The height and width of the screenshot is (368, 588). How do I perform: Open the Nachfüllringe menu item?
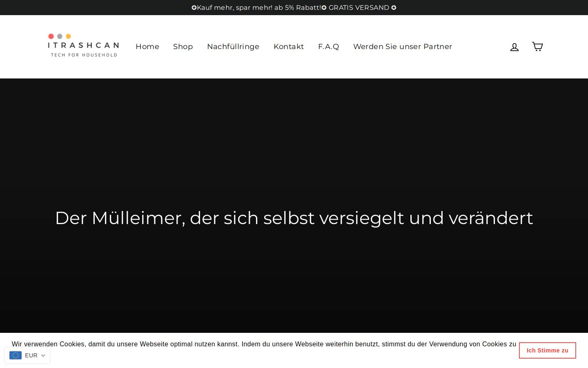[x=233, y=47]
